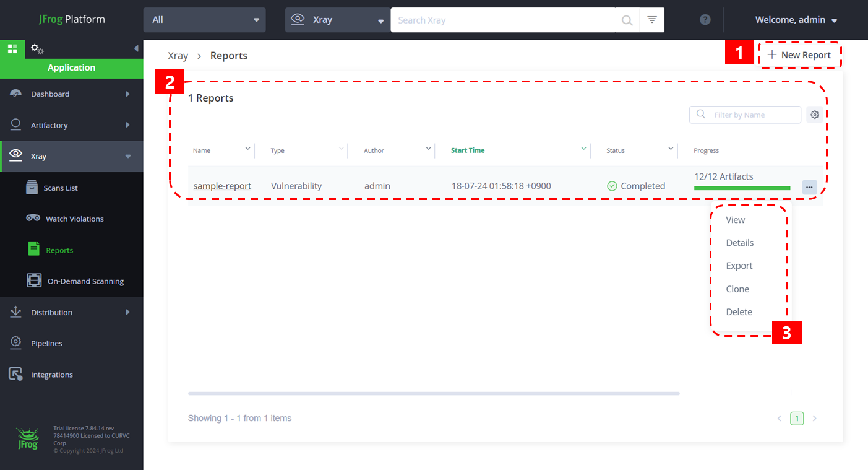Click the horizontal table scrollbar

click(434, 393)
